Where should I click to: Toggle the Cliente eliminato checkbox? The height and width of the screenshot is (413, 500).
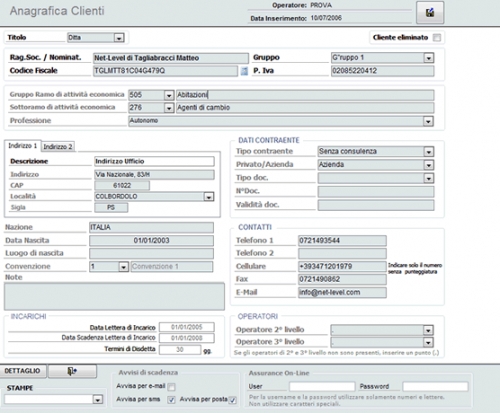(x=437, y=38)
